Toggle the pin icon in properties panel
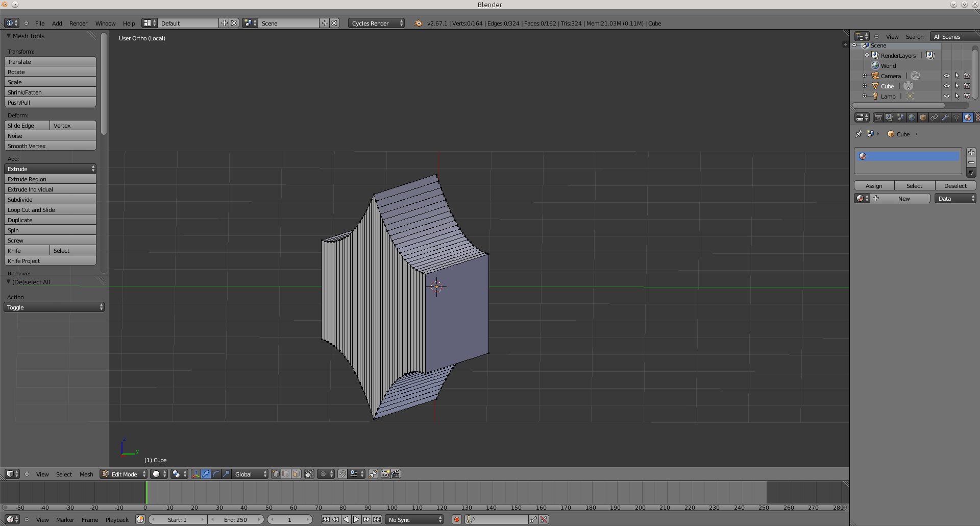The height and width of the screenshot is (526, 980). (x=859, y=134)
